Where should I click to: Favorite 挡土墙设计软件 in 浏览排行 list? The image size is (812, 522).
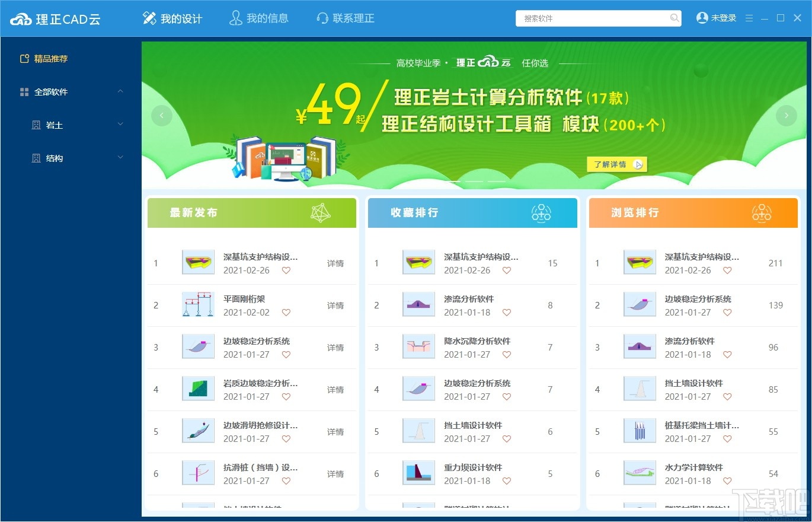[727, 397]
